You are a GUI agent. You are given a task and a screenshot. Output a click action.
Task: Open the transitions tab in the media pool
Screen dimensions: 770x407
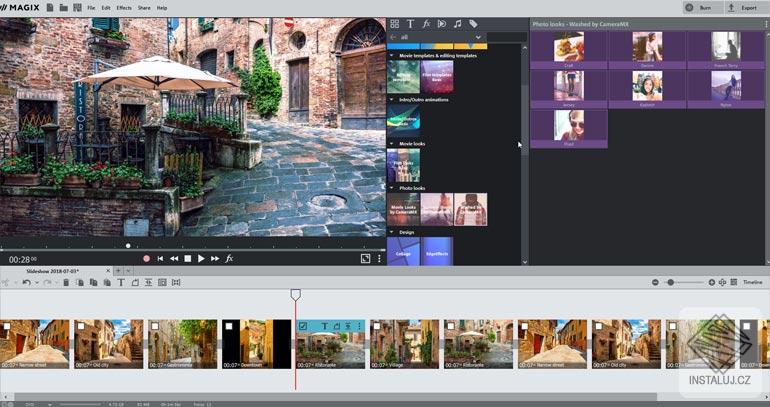pos(442,24)
